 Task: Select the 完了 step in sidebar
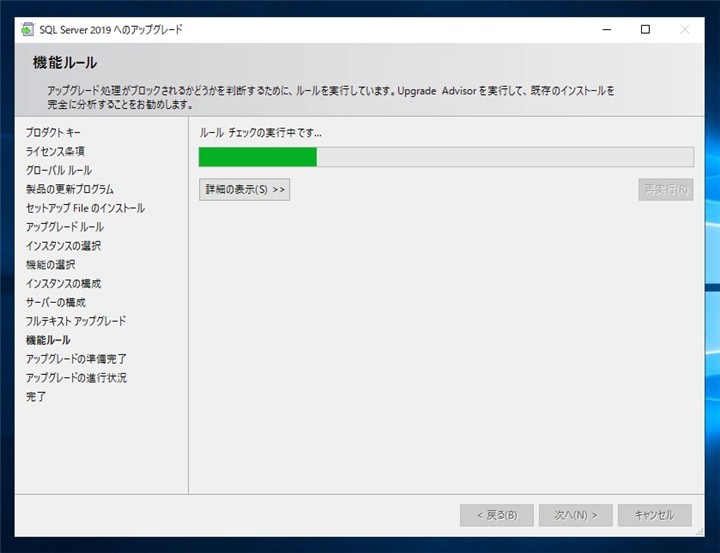(36, 396)
